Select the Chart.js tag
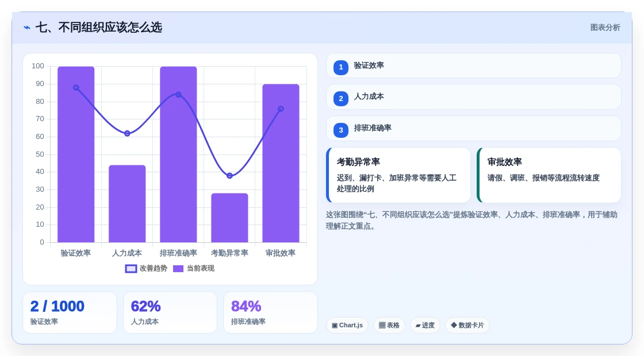 [347, 325]
